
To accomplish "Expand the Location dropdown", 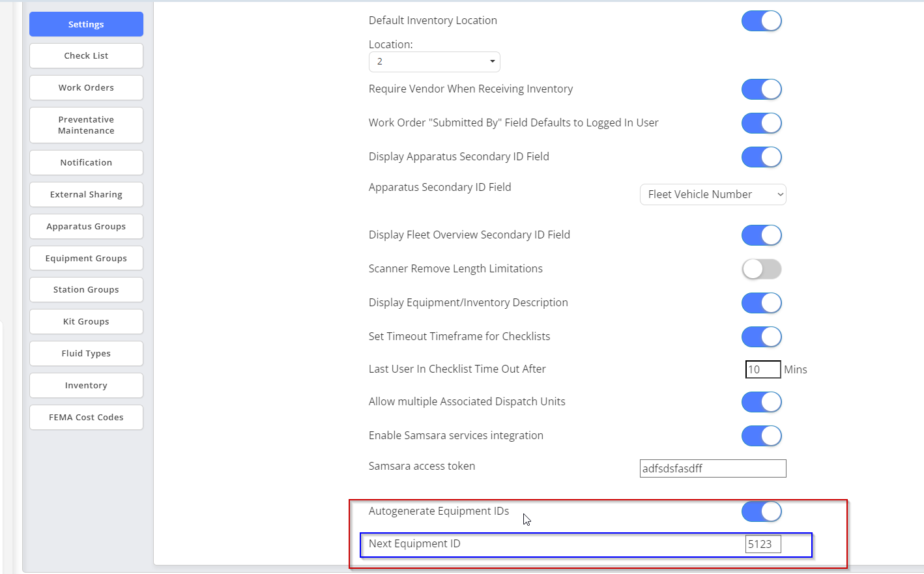I will point(434,62).
